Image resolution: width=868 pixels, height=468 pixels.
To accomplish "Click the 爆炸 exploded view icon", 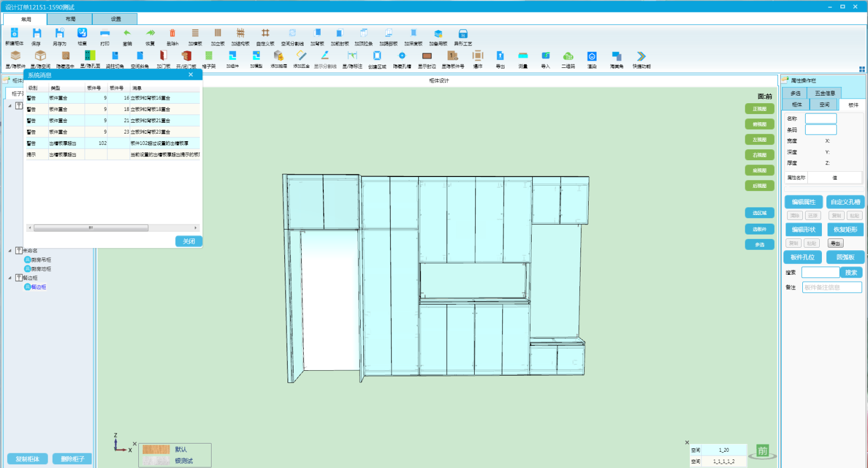I will tap(477, 56).
